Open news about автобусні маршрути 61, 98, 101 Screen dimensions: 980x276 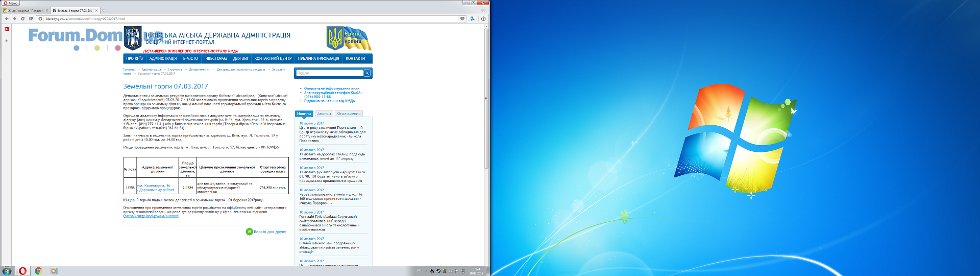coord(332,176)
